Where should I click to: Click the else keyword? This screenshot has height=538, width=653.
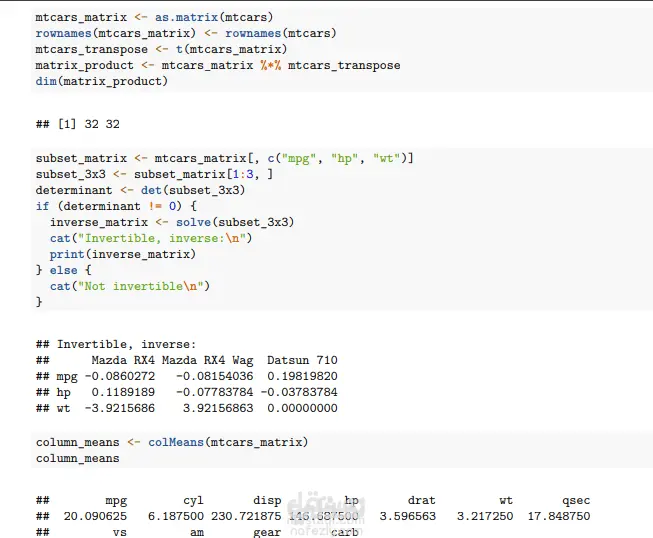pyautogui.click(x=64, y=270)
